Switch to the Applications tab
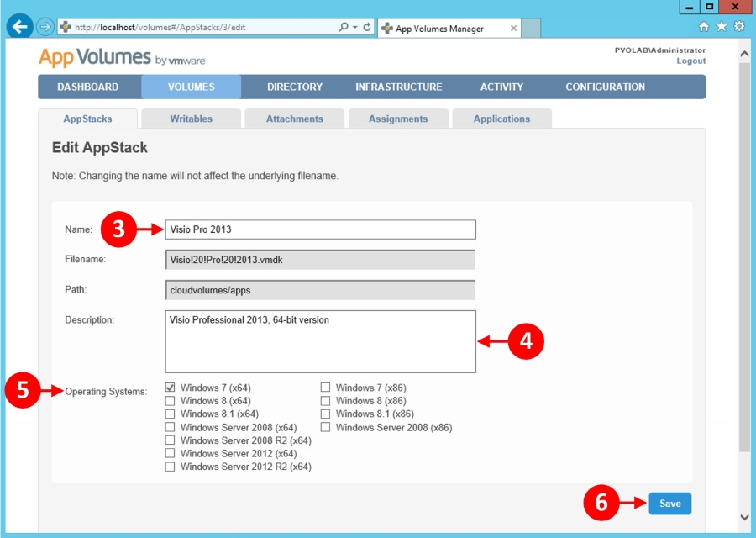The width and height of the screenshot is (756, 538). pyautogui.click(x=501, y=119)
